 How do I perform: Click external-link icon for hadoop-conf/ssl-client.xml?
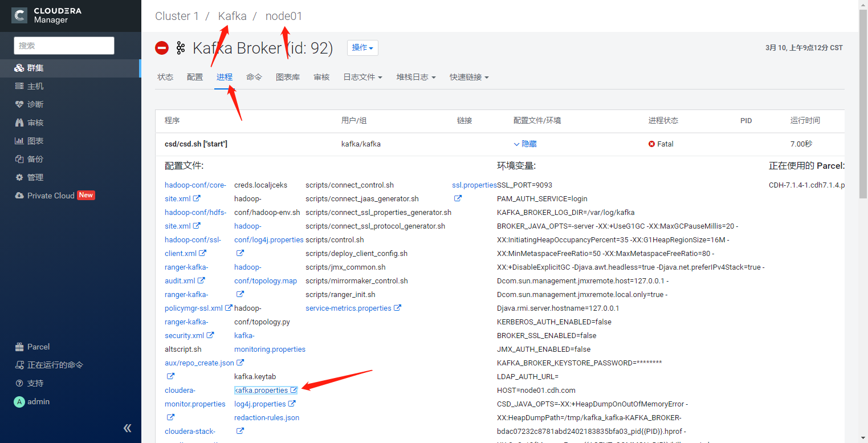(x=202, y=253)
